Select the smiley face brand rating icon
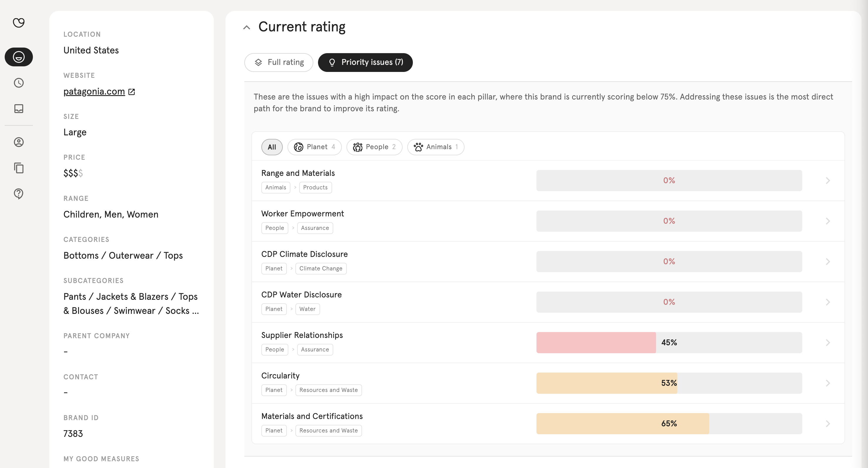 point(18,57)
